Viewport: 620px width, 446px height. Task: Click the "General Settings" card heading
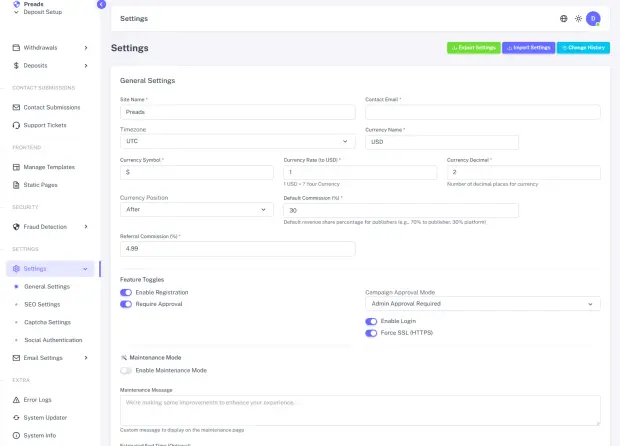[x=147, y=80]
